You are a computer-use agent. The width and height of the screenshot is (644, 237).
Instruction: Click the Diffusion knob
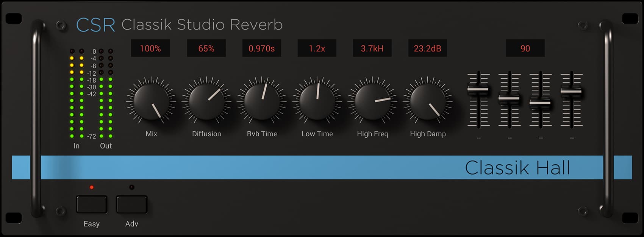coord(206,101)
